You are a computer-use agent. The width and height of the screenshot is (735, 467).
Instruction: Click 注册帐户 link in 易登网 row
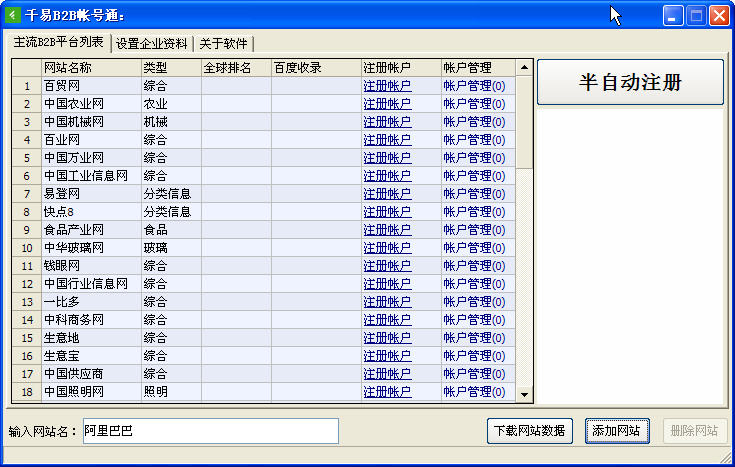pyautogui.click(x=387, y=194)
